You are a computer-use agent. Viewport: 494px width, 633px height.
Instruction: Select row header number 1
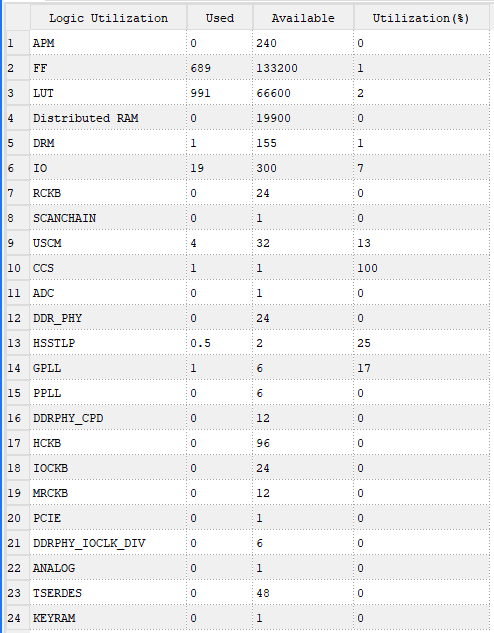pyautogui.click(x=18, y=43)
